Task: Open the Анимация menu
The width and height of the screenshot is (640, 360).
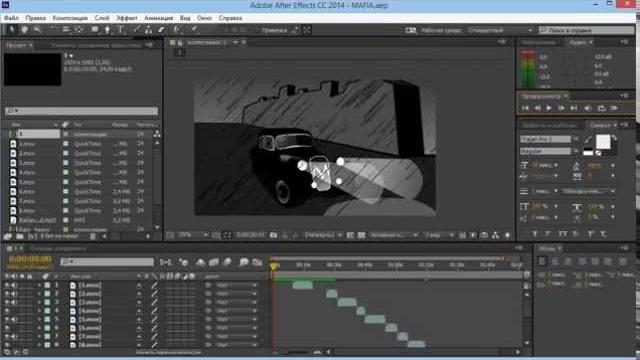Action: tap(158, 18)
